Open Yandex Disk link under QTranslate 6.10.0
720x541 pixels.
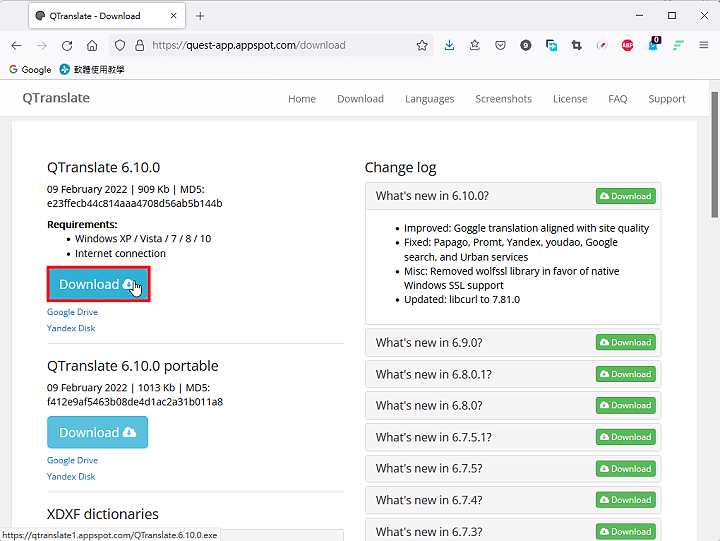[71, 328]
